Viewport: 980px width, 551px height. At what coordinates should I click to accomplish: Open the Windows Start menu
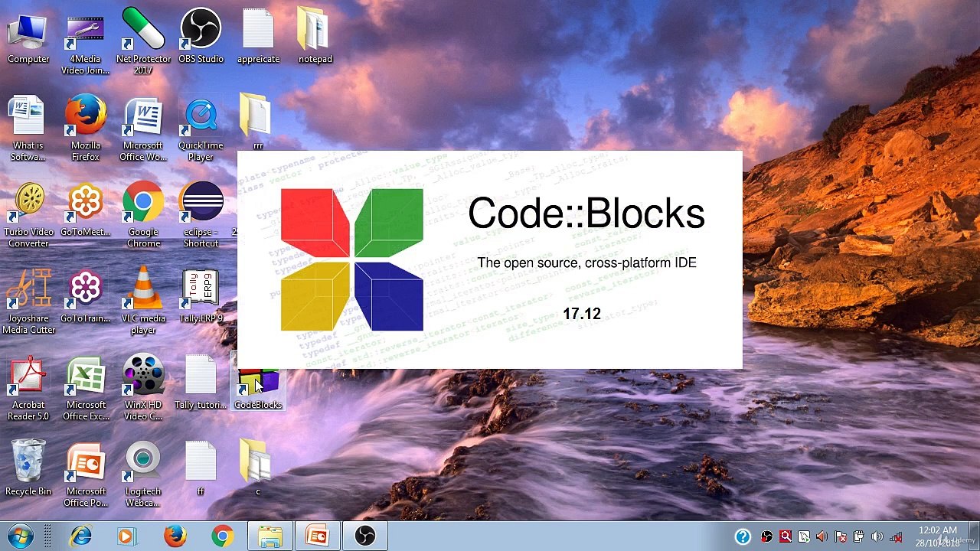tap(21, 536)
